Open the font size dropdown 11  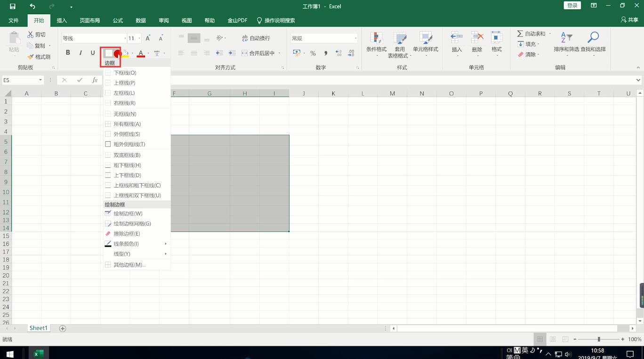coord(140,38)
